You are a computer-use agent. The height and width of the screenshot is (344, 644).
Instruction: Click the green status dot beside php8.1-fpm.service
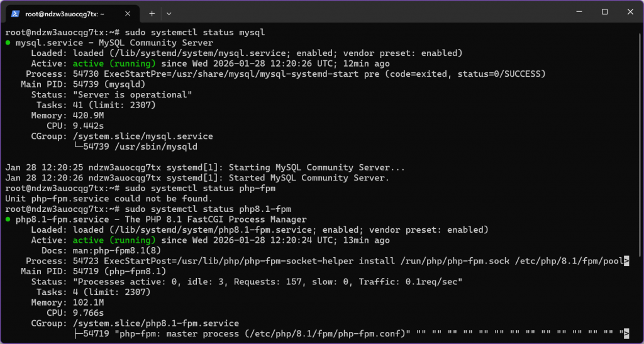[x=8, y=219]
